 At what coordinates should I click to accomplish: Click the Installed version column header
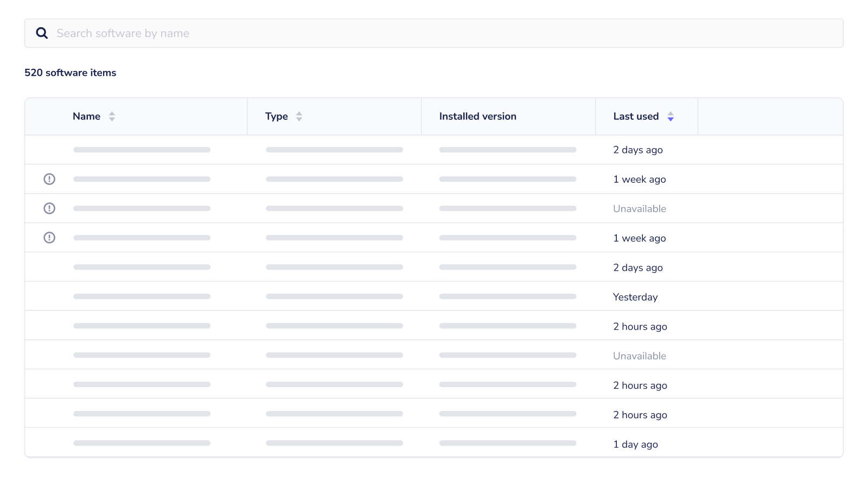pos(478,117)
